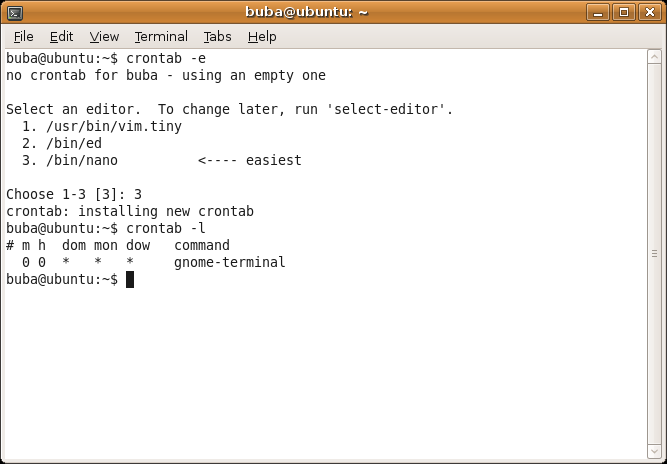
Task: Open the terminal window menu icon
Action: point(15,13)
